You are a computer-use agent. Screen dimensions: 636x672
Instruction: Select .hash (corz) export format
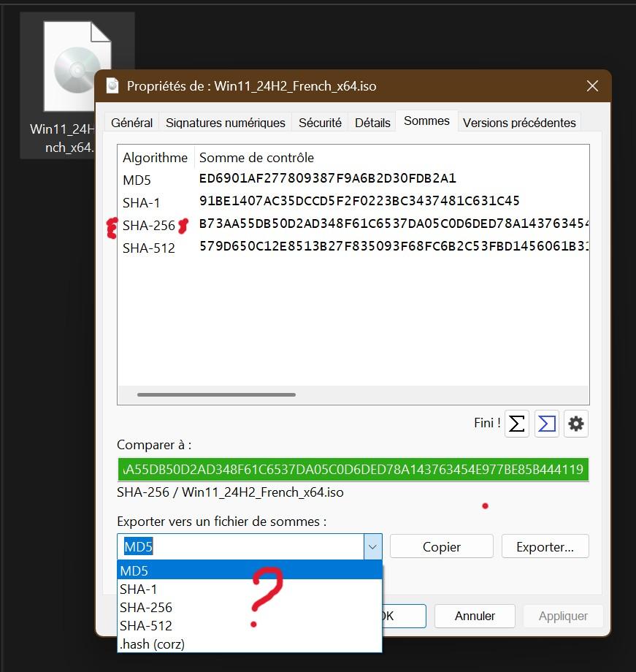click(250, 644)
